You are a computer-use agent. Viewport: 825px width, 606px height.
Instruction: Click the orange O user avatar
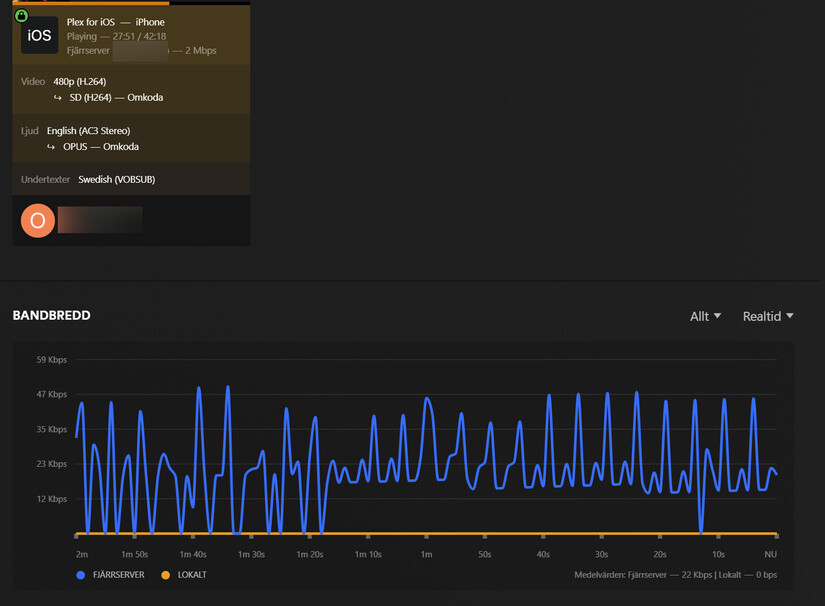click(x=38, y=220)
